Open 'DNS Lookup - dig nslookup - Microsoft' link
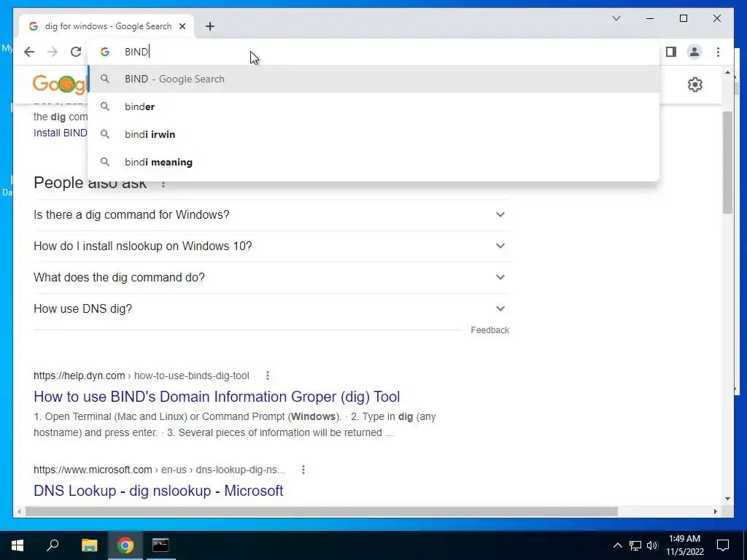The width and height of the screenshot is (747, 560). [x=158, y=491]
